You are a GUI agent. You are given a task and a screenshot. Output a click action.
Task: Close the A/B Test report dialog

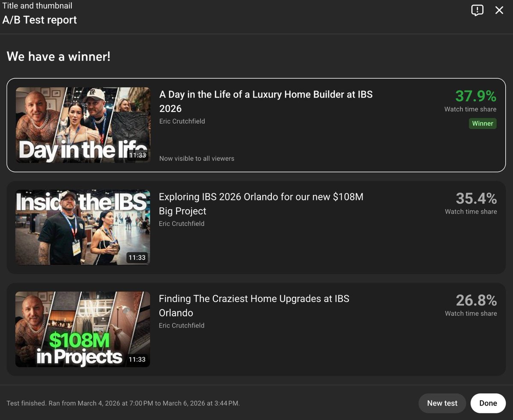[x=499, y=10]
